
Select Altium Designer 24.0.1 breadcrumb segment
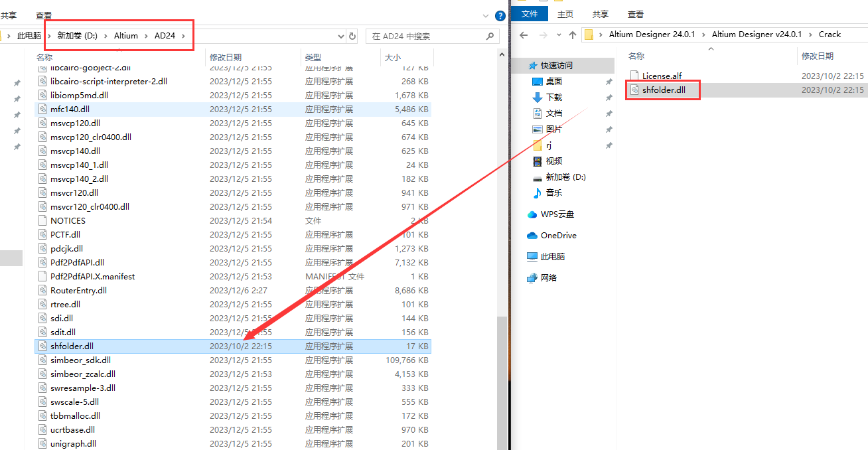tap(652, 35)
